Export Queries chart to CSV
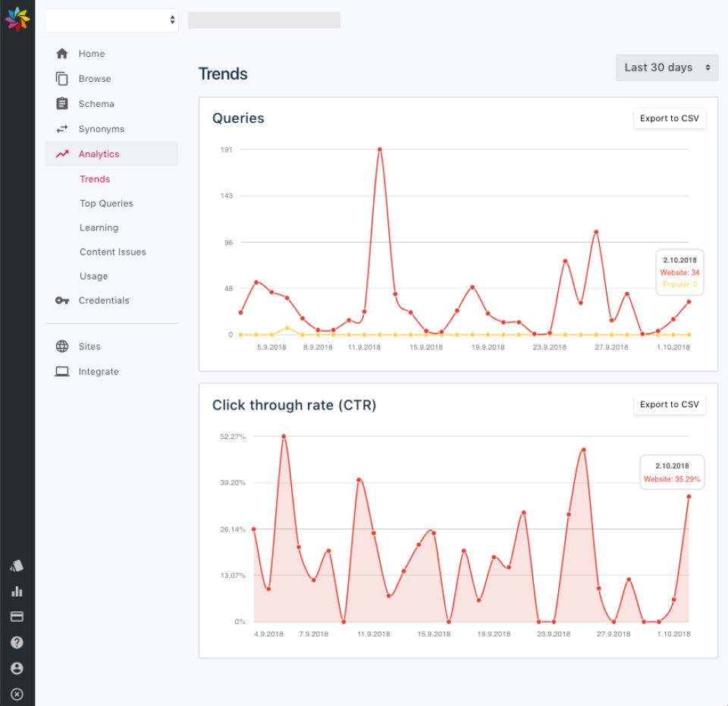 click(669, 118)
